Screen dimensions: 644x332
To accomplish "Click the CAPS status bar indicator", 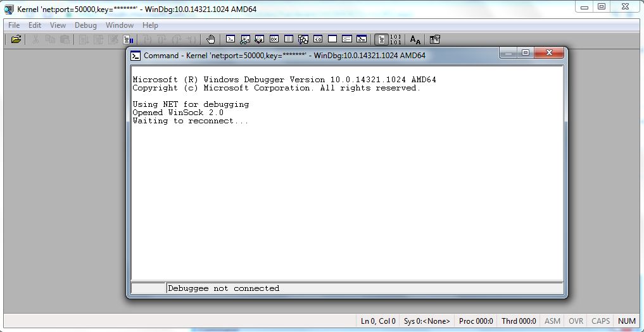I will 600,321.
